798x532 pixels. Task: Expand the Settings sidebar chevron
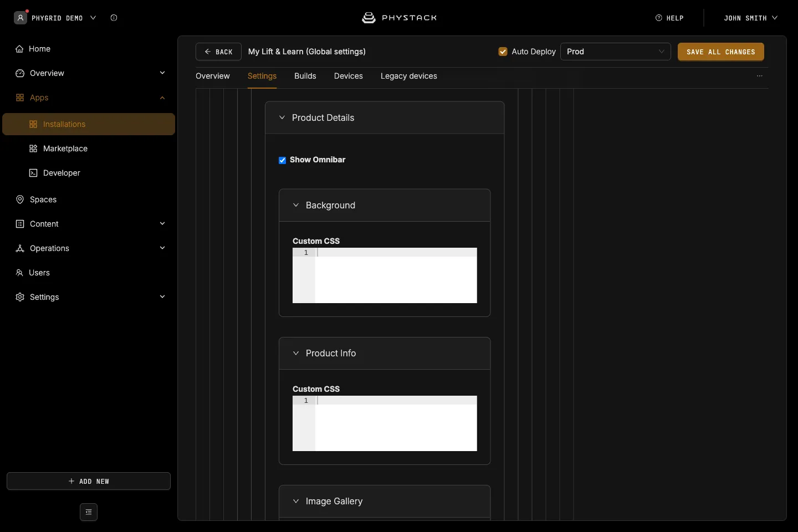click(162, 297)
